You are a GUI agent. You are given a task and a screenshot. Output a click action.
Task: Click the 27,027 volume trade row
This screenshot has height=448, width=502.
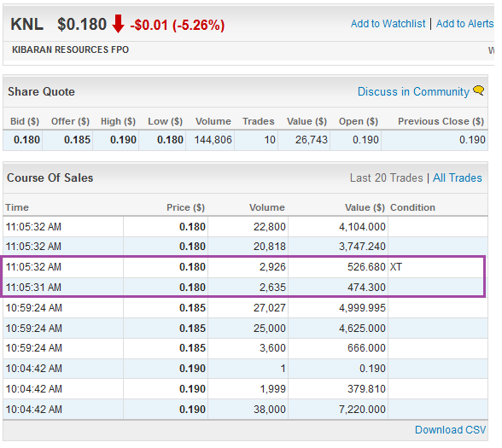tap(245, 308)
